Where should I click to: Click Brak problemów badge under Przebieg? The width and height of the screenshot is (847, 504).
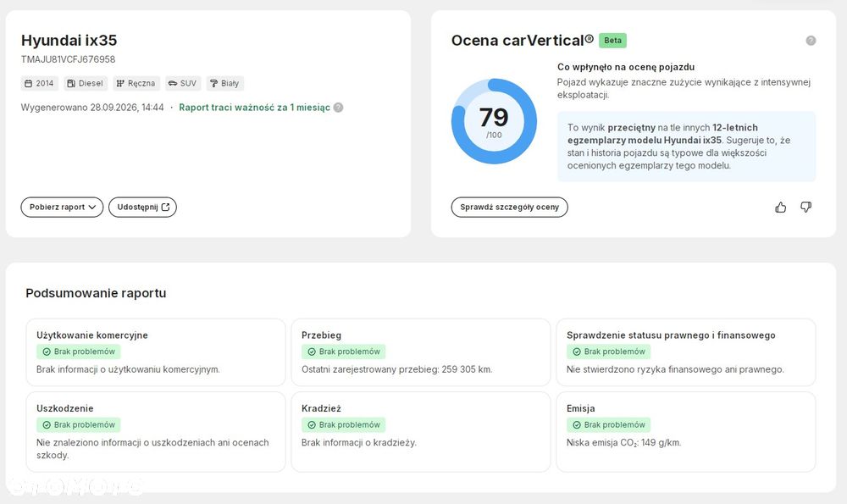344,352
